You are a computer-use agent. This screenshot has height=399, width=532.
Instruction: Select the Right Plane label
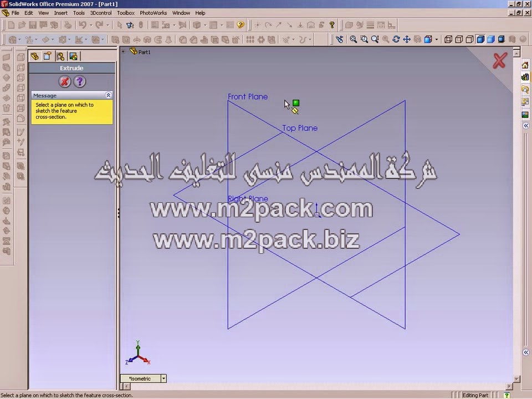(x=248, y=199)
